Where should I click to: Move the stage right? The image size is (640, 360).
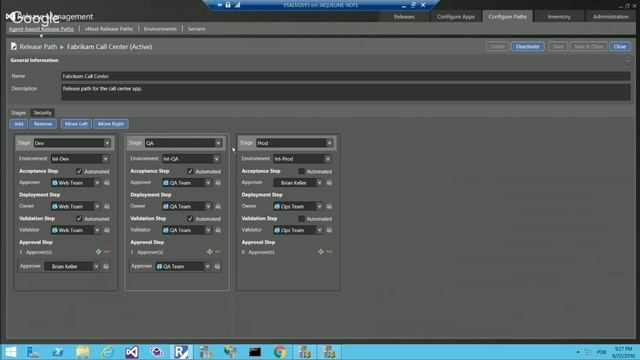pos(111,124)
